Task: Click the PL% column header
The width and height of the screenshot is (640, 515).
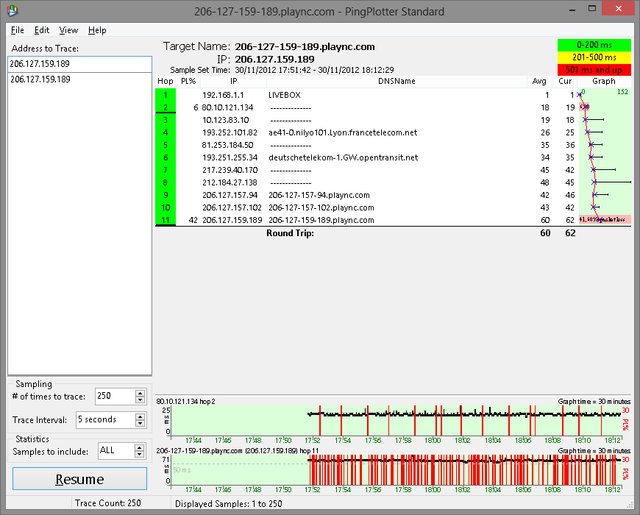Action: pyautogui.click(x=188, y=80)
